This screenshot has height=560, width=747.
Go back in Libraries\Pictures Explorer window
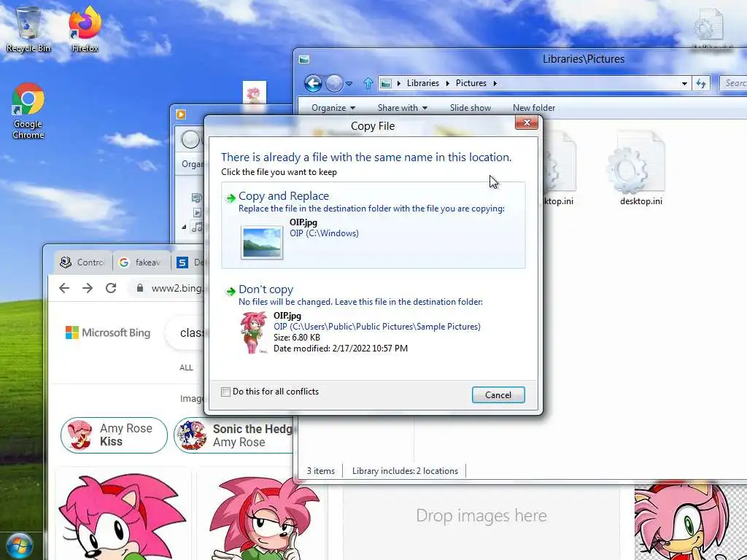coord(313,83)
